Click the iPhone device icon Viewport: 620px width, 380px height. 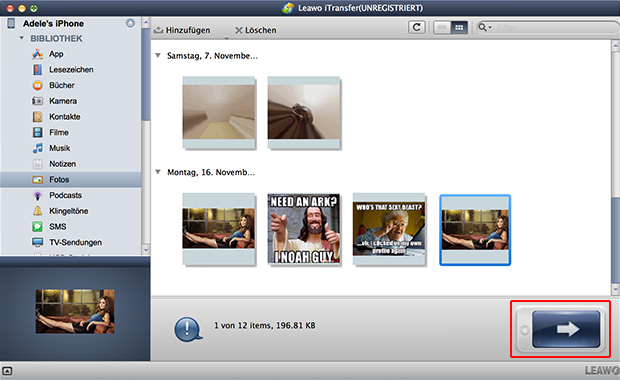point(11,23)
